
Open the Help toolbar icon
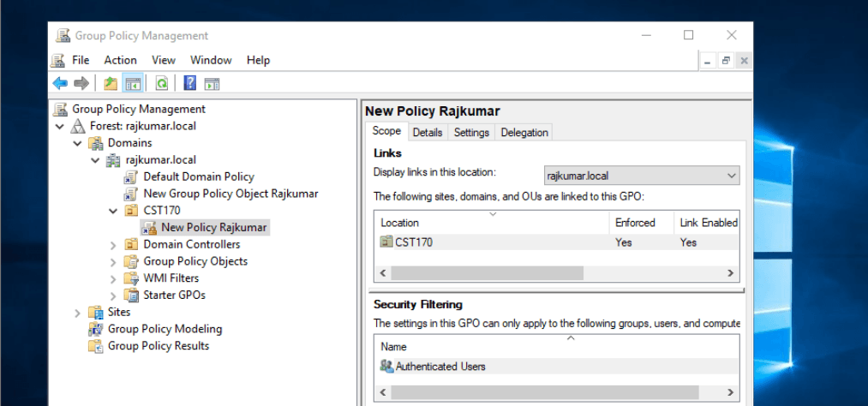[190, 84]
